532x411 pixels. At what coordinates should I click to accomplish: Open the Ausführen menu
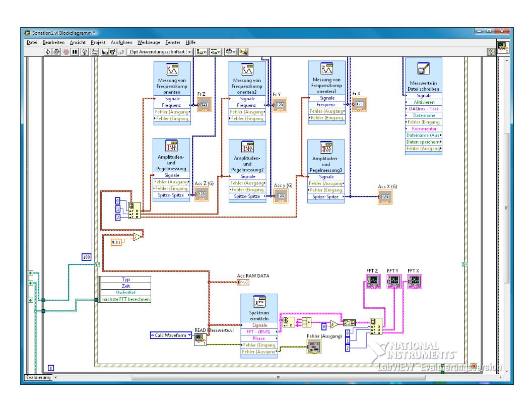tap(121, 42)
